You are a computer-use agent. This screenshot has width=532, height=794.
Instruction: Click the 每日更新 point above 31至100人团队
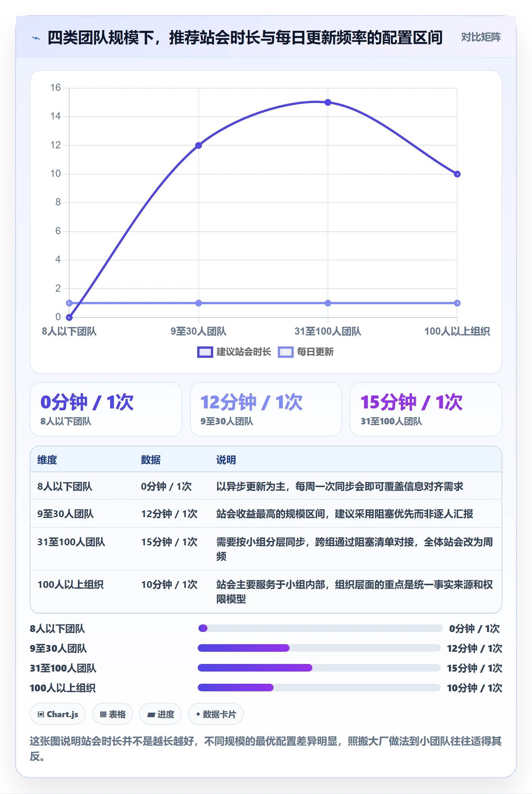pos(328,303)
